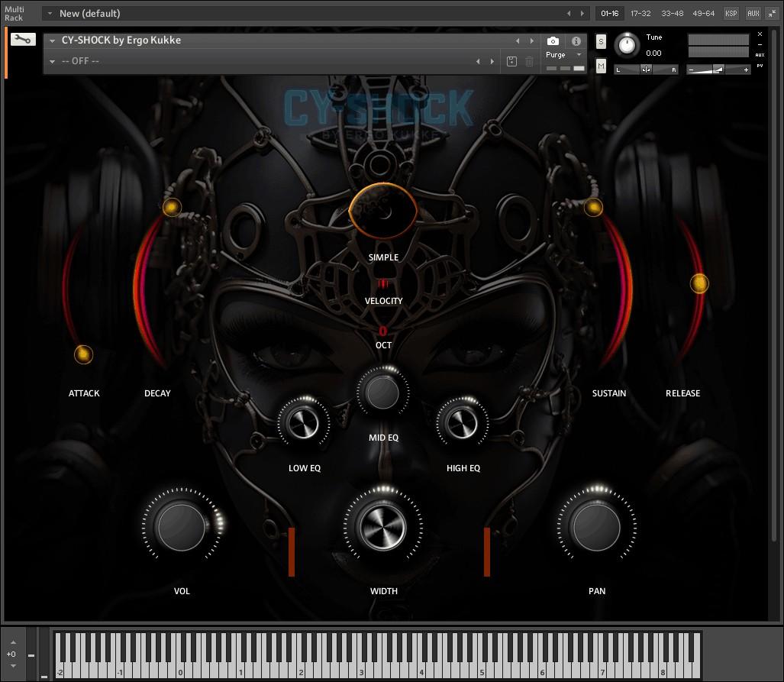
Task: Click the camera snapshot view icon
Action: (553, 41)
